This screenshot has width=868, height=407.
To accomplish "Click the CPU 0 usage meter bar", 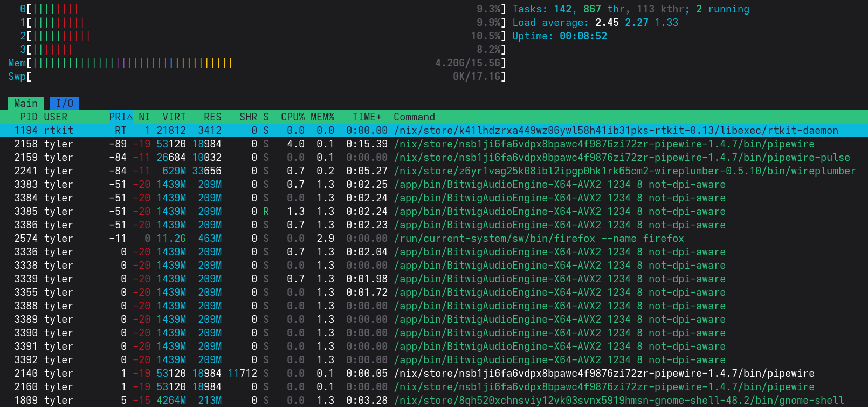I will tap(263, 9).
